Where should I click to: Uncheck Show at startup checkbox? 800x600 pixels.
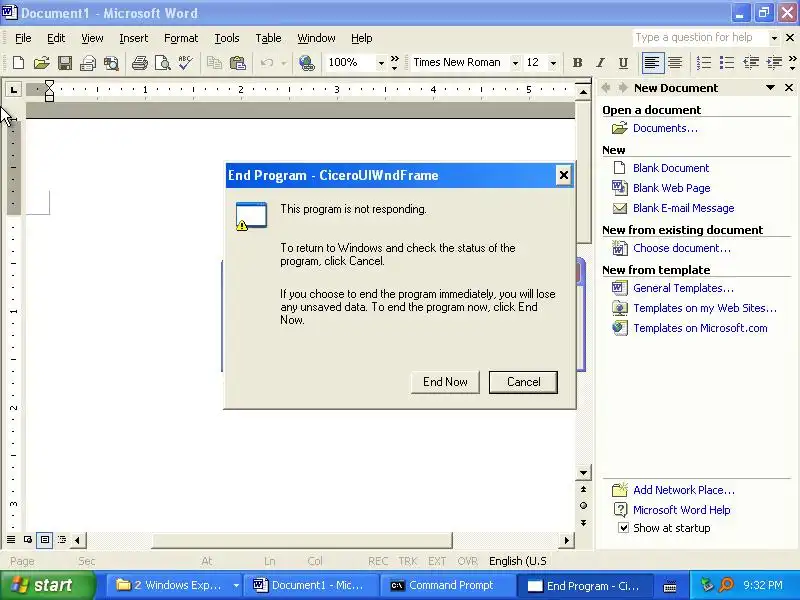[623, 528]
